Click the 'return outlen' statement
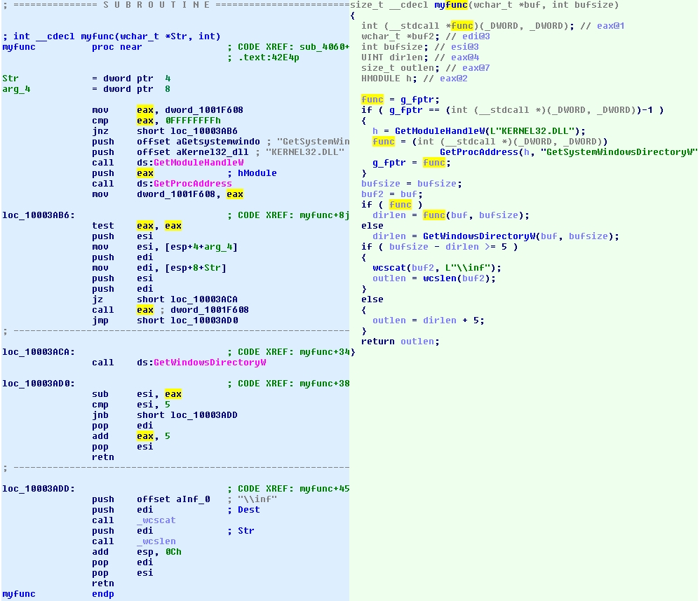Viewport: 700px width, 601px height. (400, 342)
